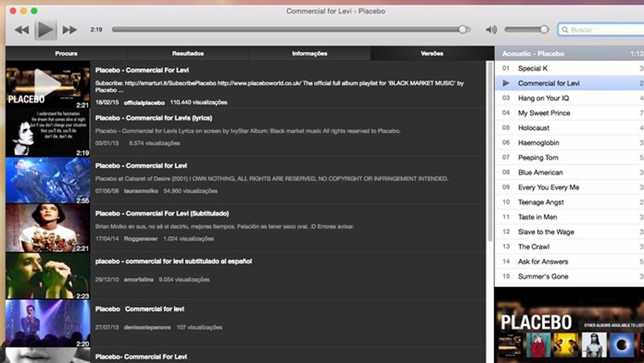Select track 05 Holocaust
The height and width of the screenshot is (363, 644).
(x=569, y=128)
